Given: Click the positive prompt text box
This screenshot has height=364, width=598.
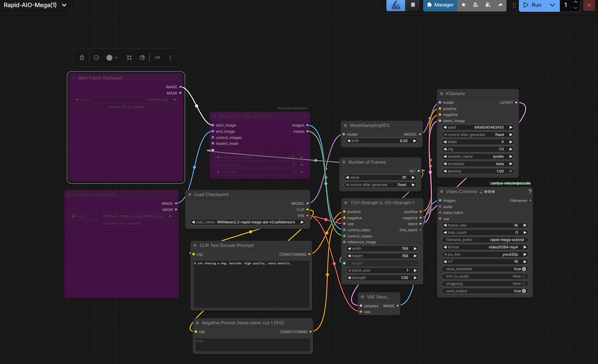Looking at the screenshot, I should pos(251,283).
